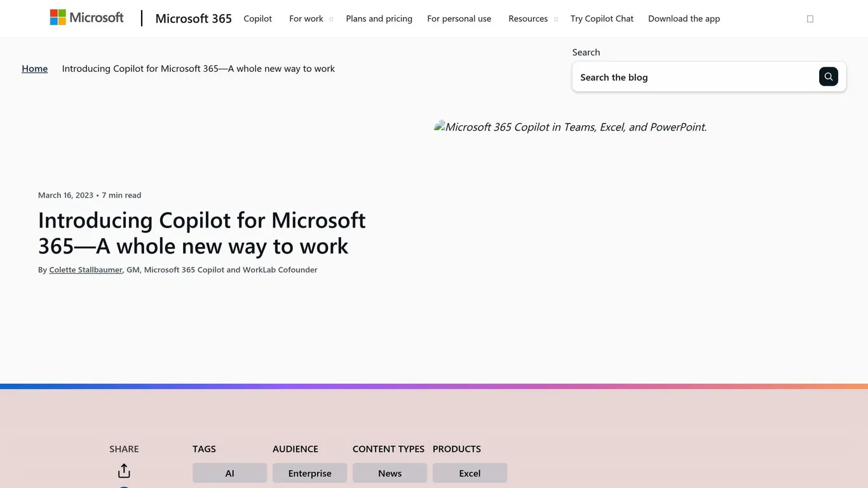868x488 pixels.
Task: Click the breadcrumb article title text
Action: pos(198,69)
